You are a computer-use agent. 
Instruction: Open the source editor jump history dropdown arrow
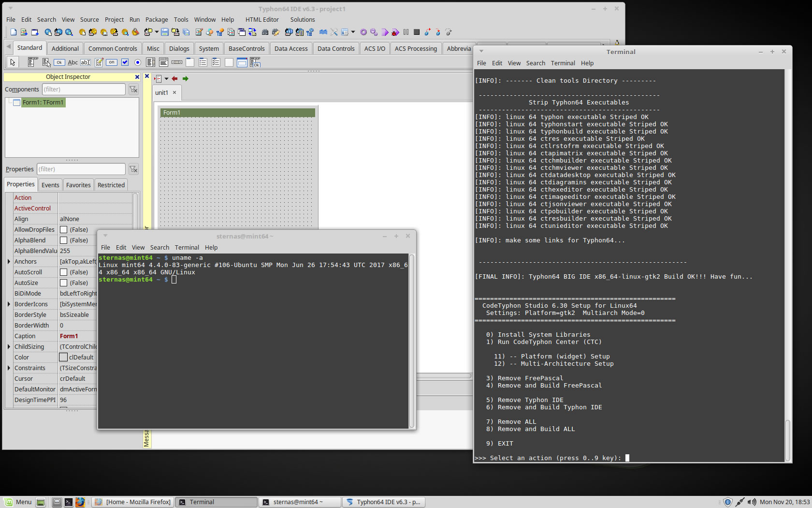166,79
